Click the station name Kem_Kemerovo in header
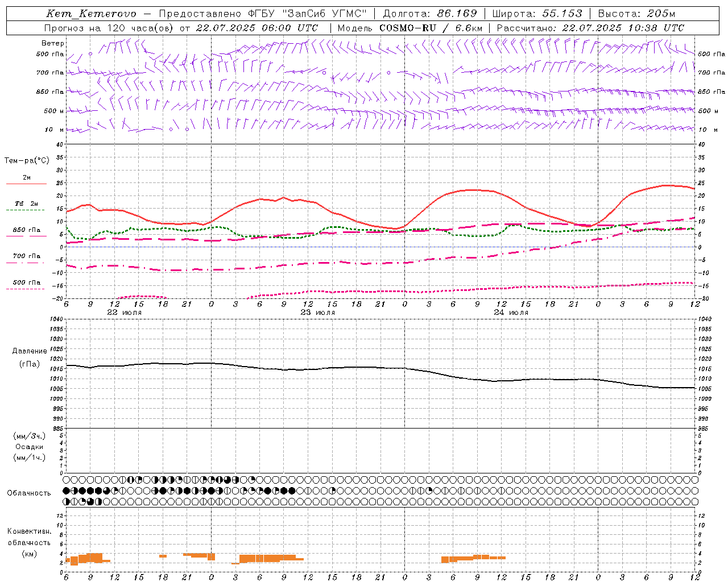Image resolution: width=728 pixels, height=582 pixels. pos(91,14)
